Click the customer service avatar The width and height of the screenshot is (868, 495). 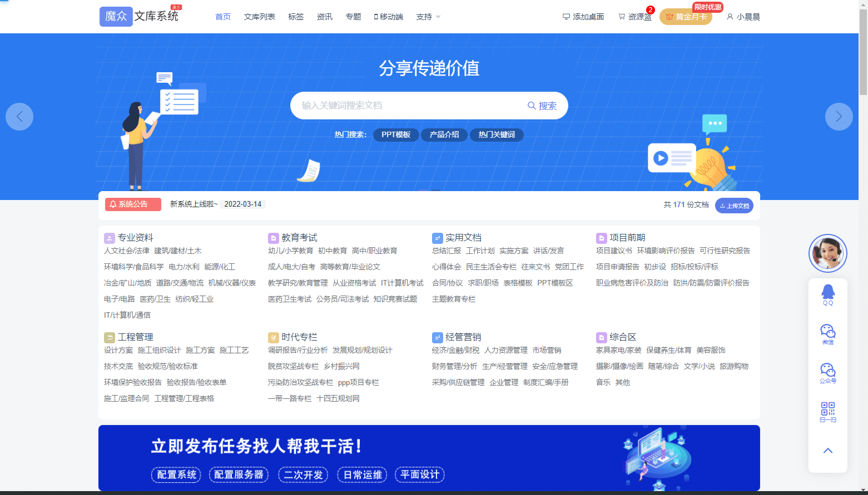(827, 253)
